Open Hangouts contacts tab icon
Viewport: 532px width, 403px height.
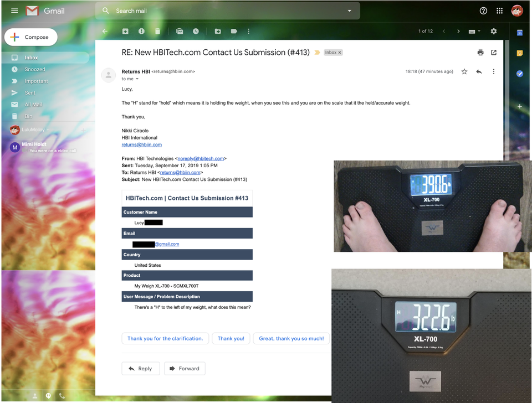(x=34, y=396)
